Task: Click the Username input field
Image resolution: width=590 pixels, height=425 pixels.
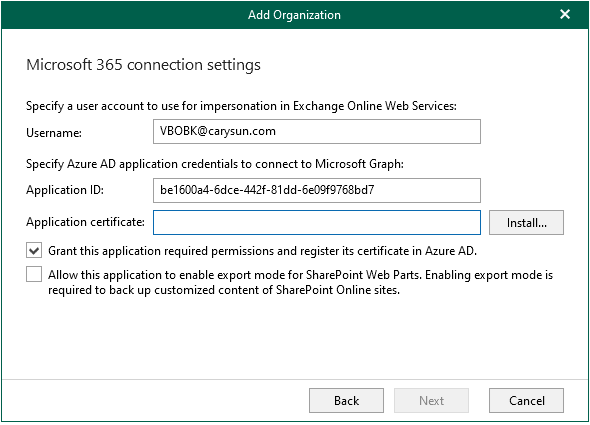Action: click(x=316, y=131)
